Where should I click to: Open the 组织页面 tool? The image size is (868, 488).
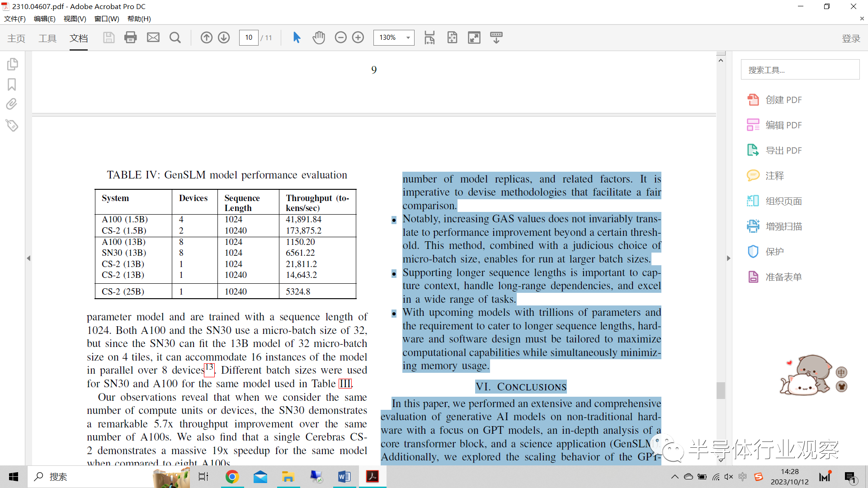[775, 201]
